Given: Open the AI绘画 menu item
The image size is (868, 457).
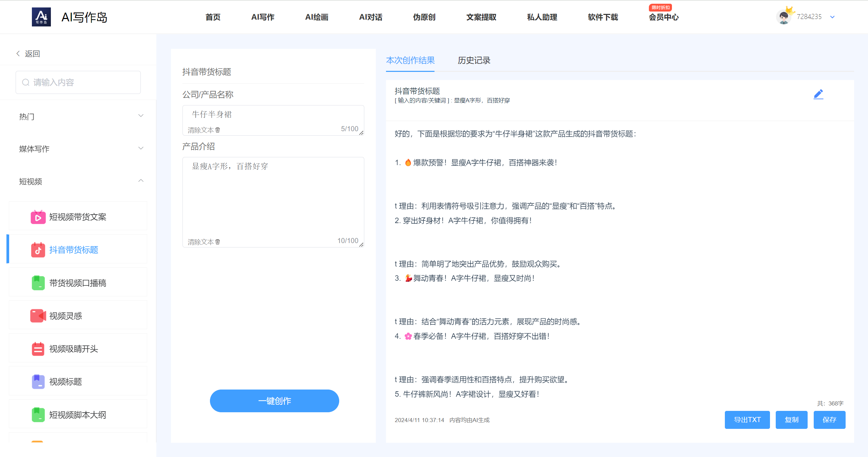Looking at the screenshot, I should (x=316, y=17).
